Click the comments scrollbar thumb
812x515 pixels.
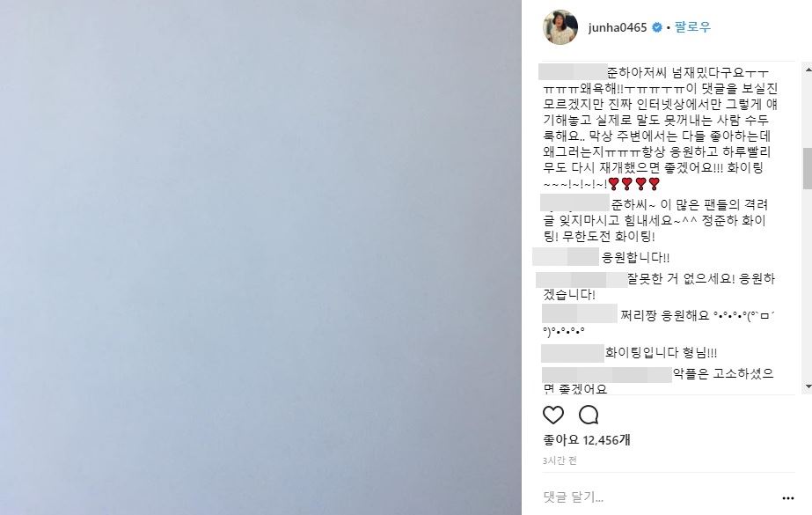tap(808, 168)
